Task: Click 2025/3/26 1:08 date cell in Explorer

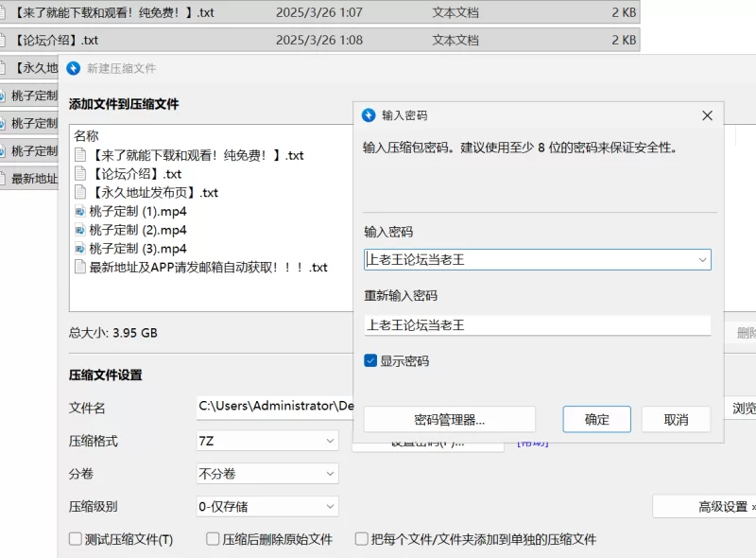Action: pos(319,40)
